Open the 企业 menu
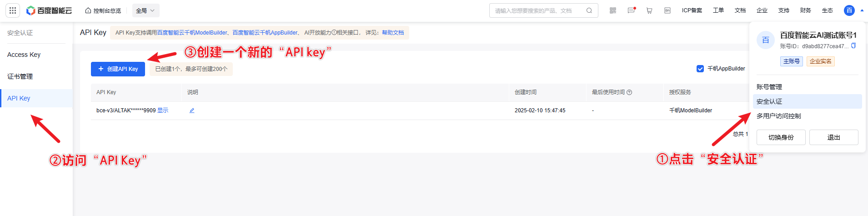The image size is (868, 216). click(762, 10)
